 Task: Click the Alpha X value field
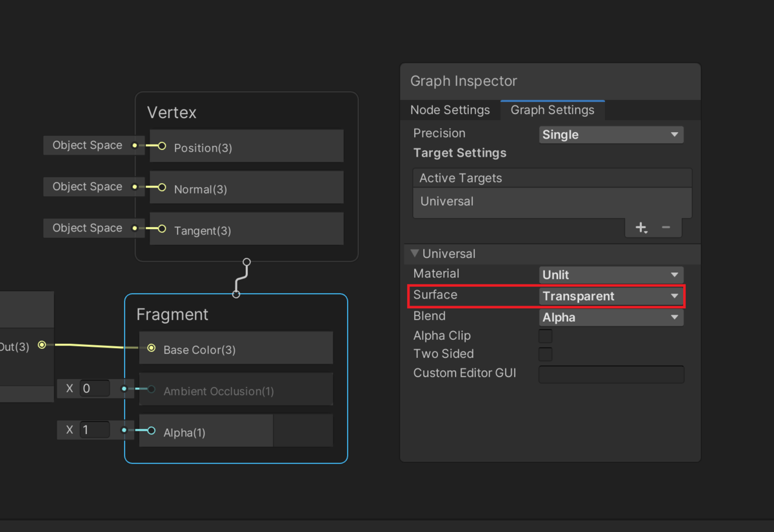(x=95, y=430)
